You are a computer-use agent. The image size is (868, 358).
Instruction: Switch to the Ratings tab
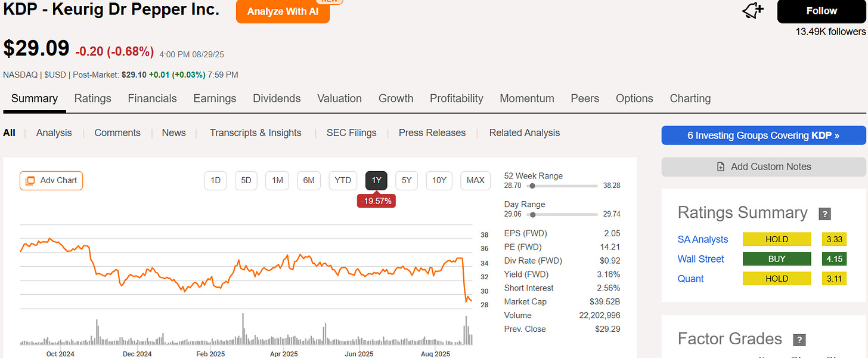pos(93,98)
